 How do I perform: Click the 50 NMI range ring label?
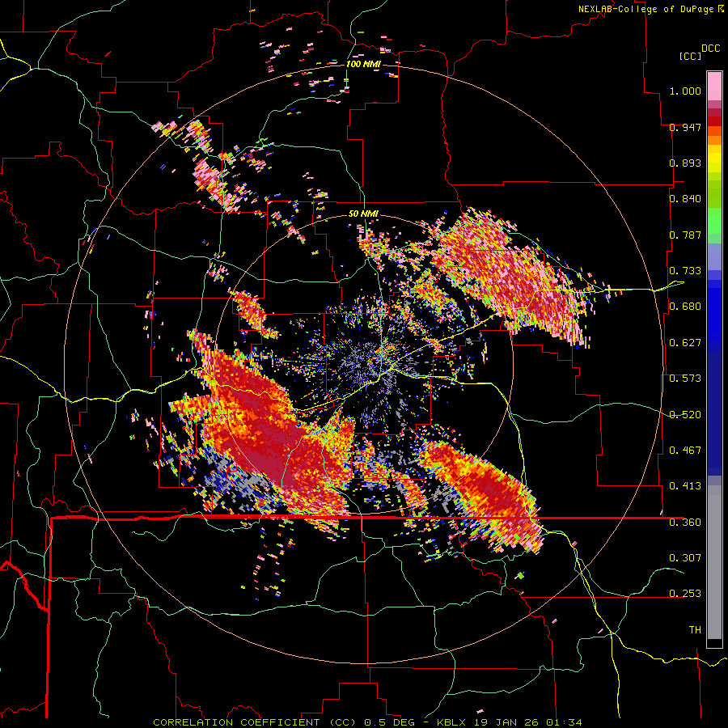pos(363,214)
